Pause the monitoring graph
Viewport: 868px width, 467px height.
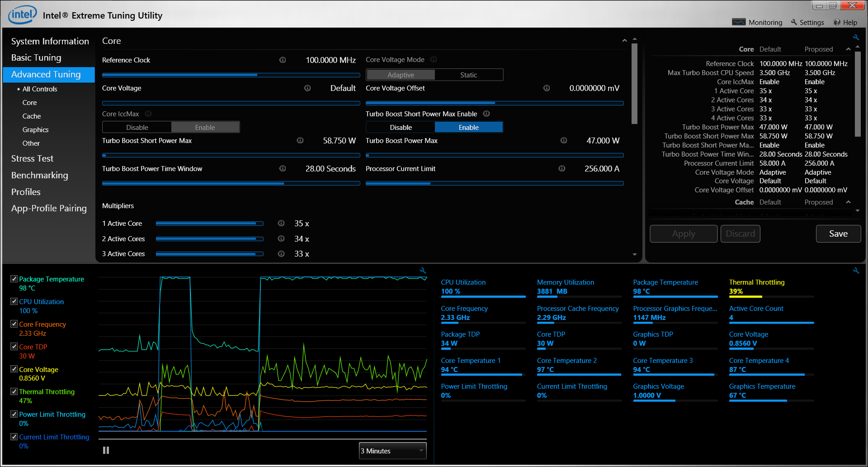tap(106, 450)
